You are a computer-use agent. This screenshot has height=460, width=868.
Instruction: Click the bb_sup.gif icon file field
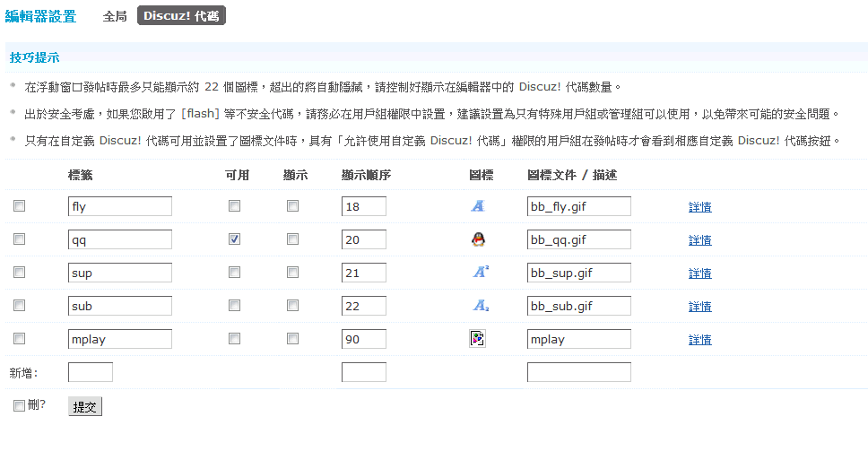[579, 273]
